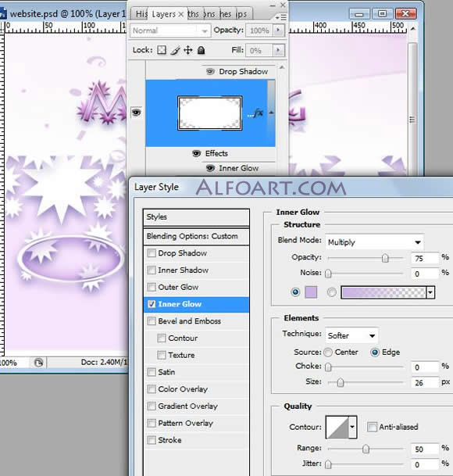
Task: Click the selected layer thumbnail
Action: [209, 113]
